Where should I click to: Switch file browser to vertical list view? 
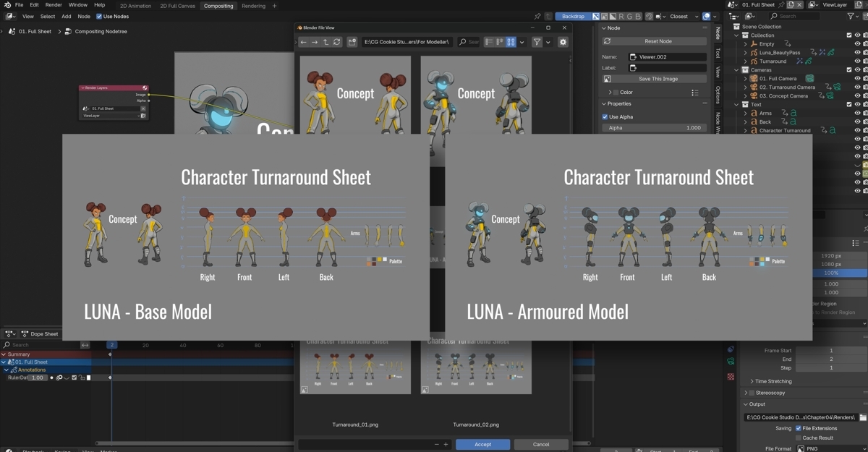point(489,43)
